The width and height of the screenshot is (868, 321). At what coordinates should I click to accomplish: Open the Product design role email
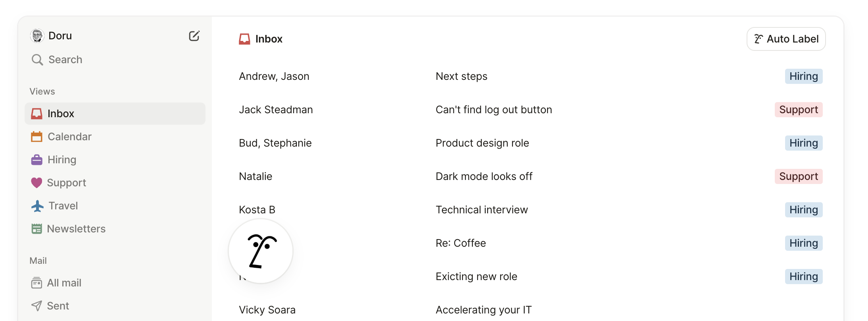click(x=482, y=143)
